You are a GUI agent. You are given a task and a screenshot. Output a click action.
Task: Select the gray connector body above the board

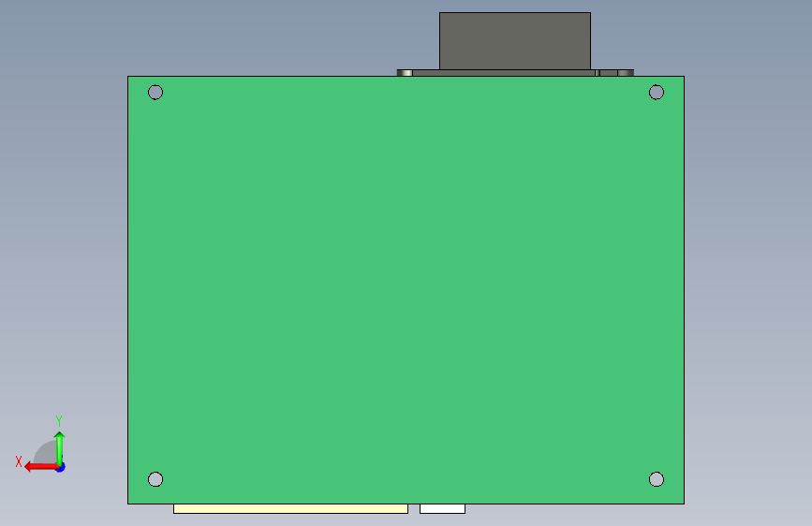(x=515, y=41)
